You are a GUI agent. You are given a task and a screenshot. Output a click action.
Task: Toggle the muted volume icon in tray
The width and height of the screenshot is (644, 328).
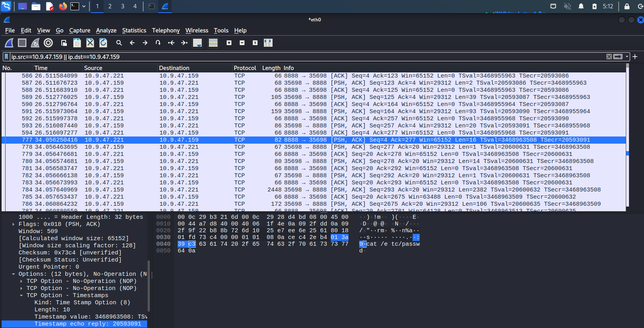click(x=567, y=6)
